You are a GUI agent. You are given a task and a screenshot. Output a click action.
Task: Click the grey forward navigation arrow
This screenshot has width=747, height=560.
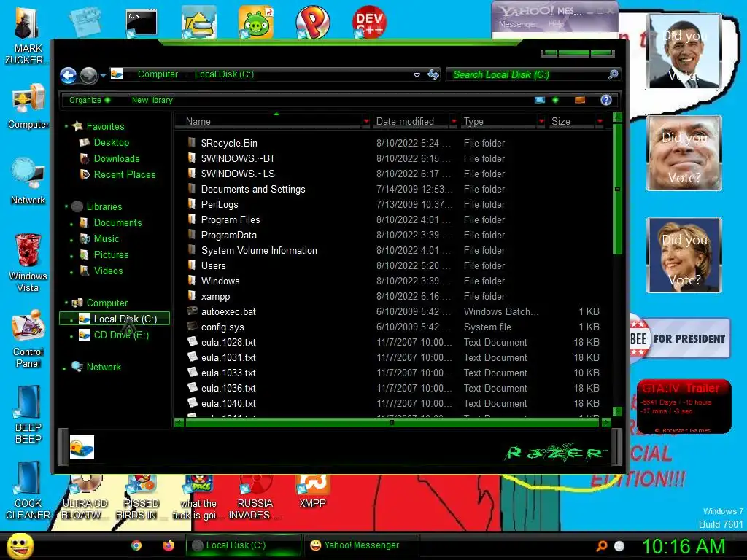[x=88, y=75]
